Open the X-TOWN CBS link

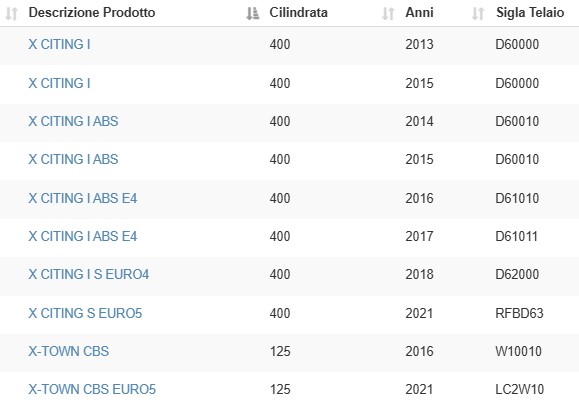coord(69,351)
